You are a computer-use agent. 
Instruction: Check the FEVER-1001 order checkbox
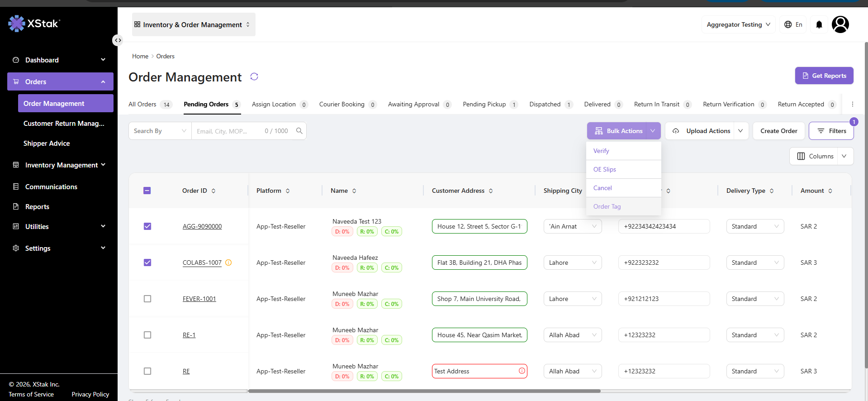pyautogui.click(x=147, y=299)
